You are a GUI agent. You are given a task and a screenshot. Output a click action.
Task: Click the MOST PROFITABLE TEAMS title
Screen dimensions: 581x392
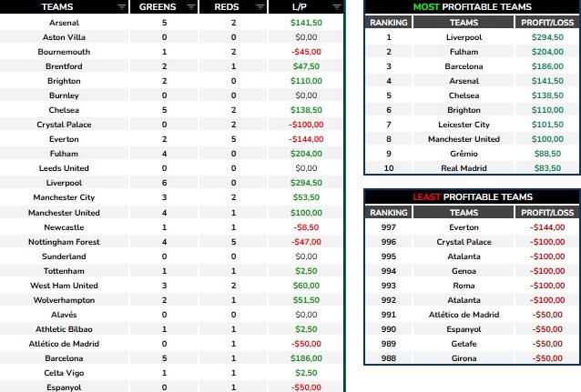click(471, 6)
